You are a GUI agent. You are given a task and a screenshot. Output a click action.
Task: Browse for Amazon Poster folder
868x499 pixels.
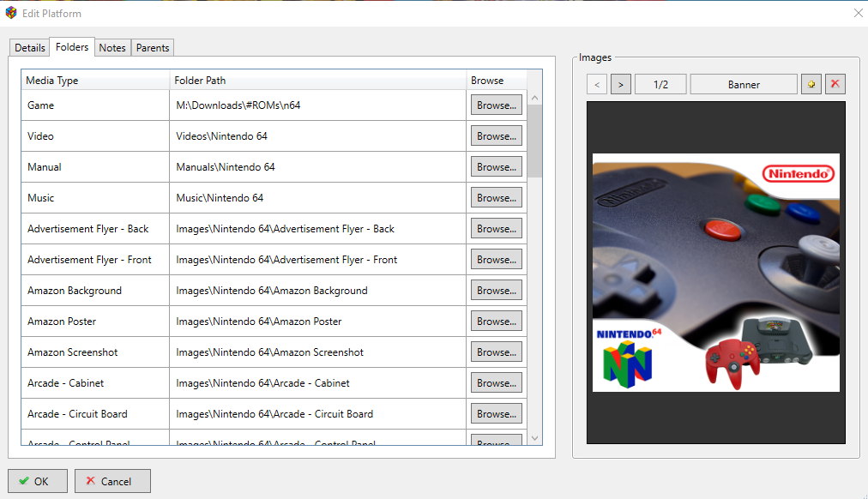pos(497,322)
